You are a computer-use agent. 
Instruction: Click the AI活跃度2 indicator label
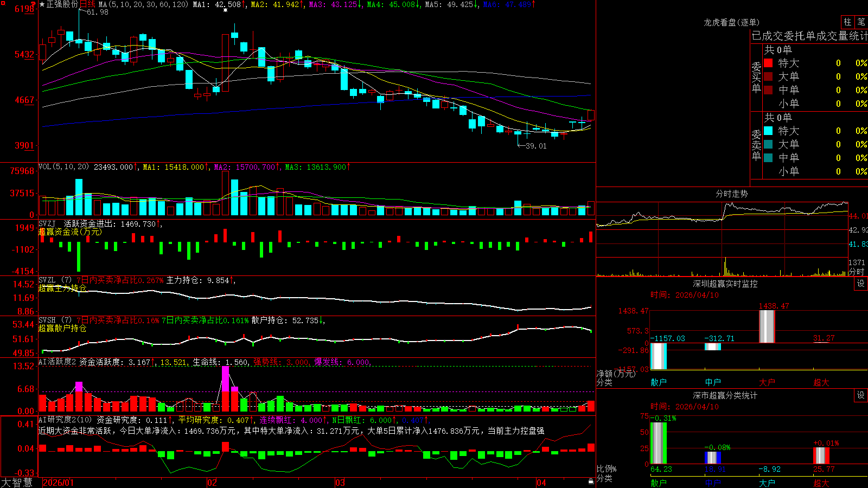(58, 362)
